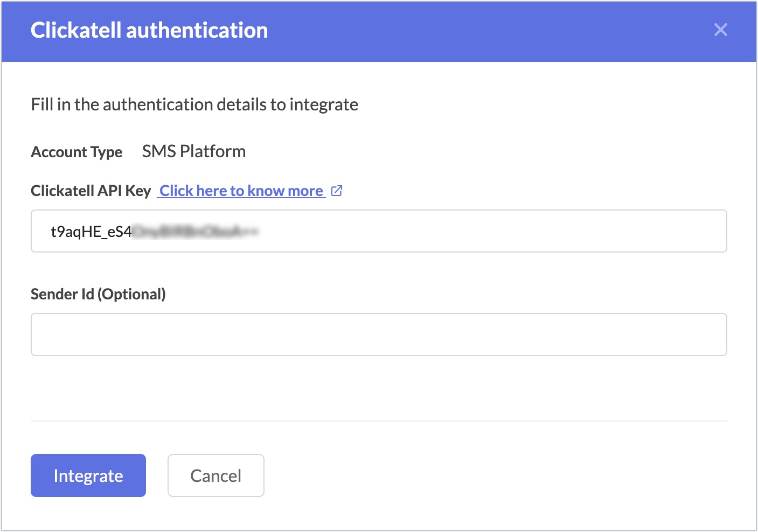
Task: Focus the Clickatell API Key input field
Action: 379,231
